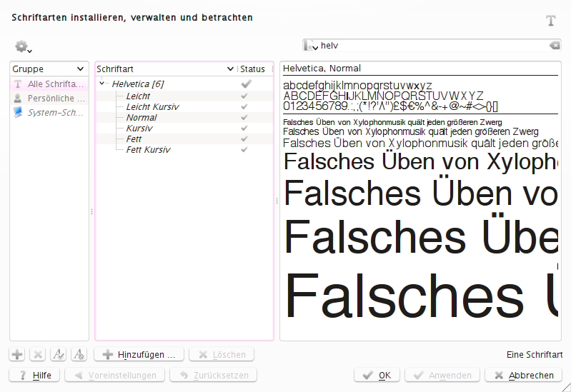Click the System-Schriftarten monitor icon
This screenshot has height=392, width=571.
click(18, 113)
